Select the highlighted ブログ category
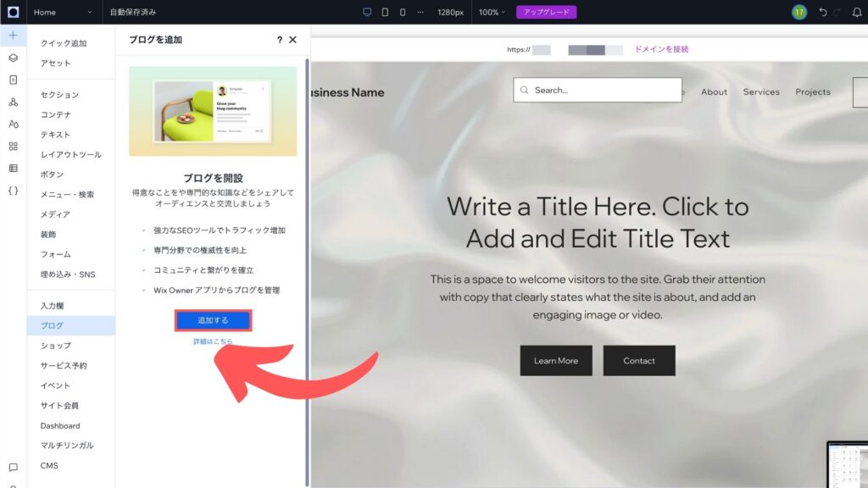 pos(71,325)
